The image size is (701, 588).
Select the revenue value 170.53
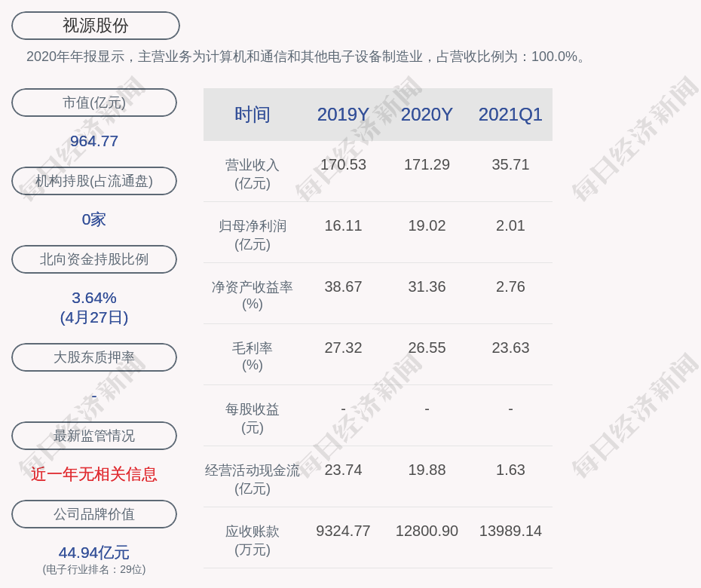pyautogui.click(x=344, y=164)
